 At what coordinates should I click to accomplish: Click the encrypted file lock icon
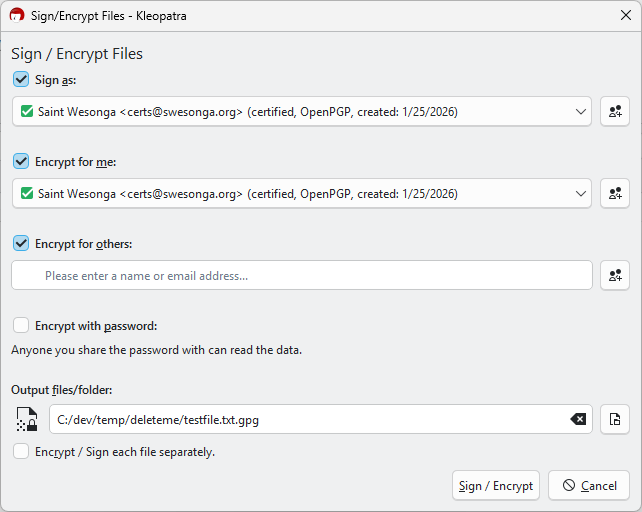[x=27, y=420]
